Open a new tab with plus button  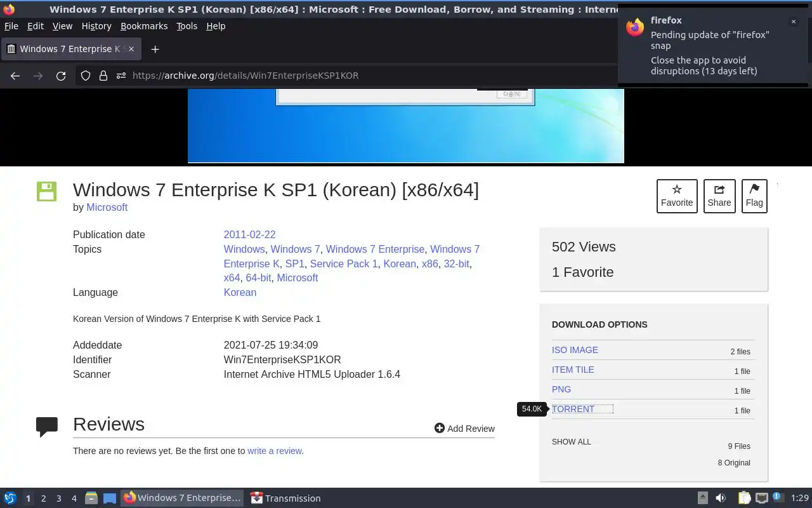pos(155,49)
